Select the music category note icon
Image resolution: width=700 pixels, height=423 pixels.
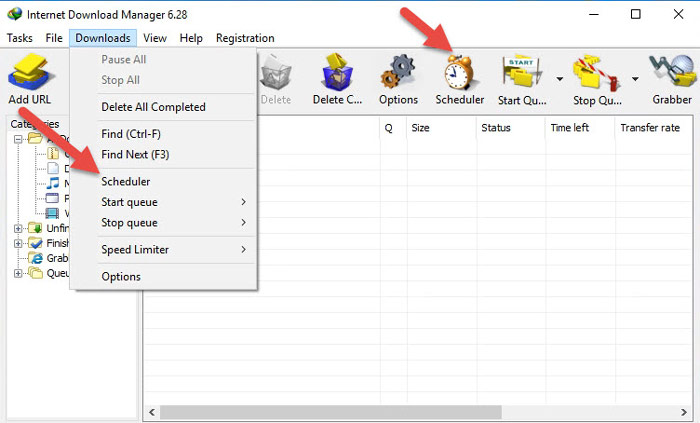(53, 183)
